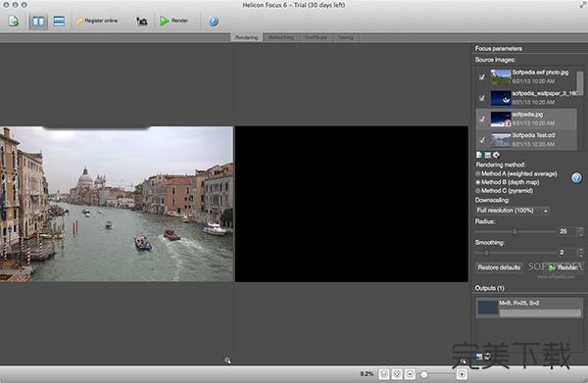Open the Saving tab
588x383 pixels.
point(345,37)
